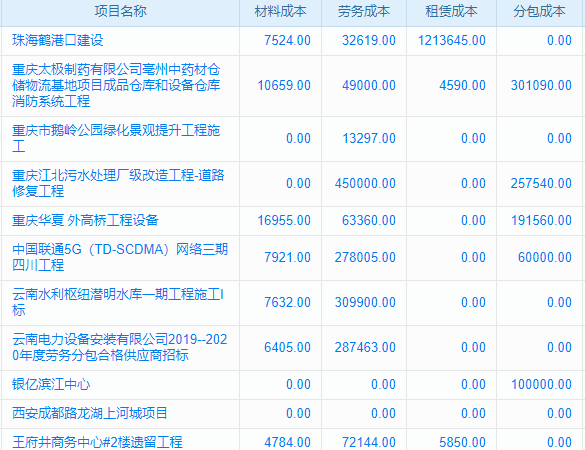Open 重庆江北污水处理厂 道路修复工程 project

pos(118,183)
